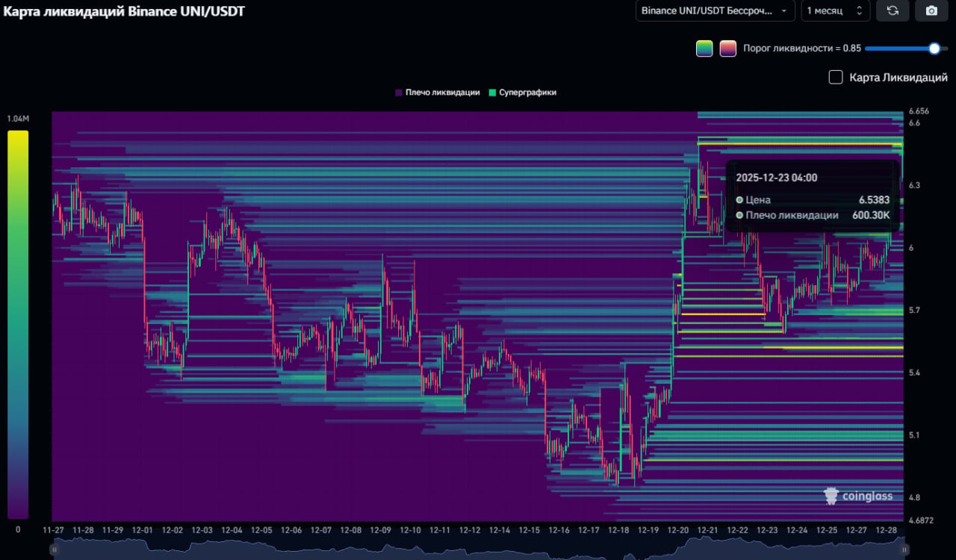Click the timeline zoom bar's mini chart area
This screenshot has width=956, height=560.
[x=478, y=550]
